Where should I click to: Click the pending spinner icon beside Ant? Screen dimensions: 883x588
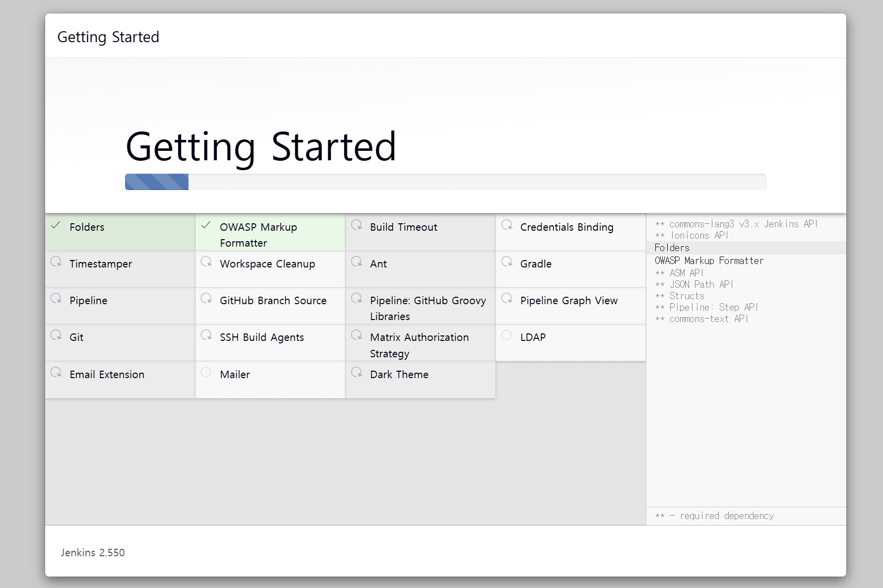(357, 261)
